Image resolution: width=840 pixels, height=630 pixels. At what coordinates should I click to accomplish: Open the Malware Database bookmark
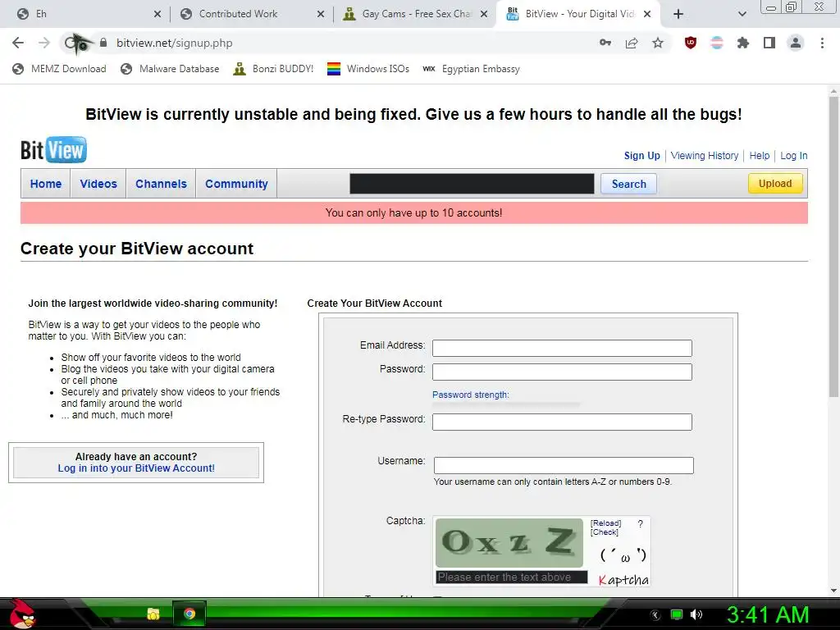170,69
